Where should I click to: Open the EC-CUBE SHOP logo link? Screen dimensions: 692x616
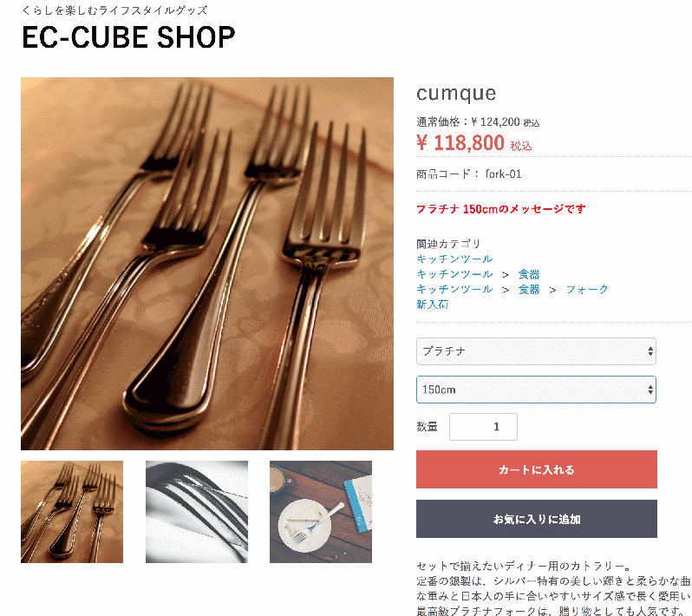tap(128, 37)
